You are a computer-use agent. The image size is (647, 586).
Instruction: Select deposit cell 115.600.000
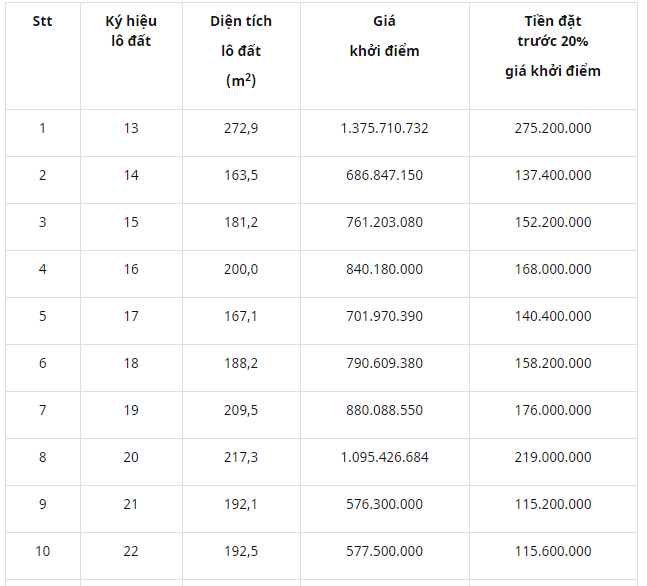[x=553, y=552]
